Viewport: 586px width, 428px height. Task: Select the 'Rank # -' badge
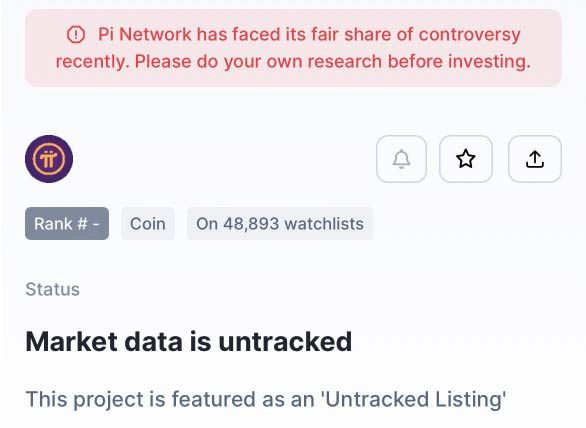67,224
